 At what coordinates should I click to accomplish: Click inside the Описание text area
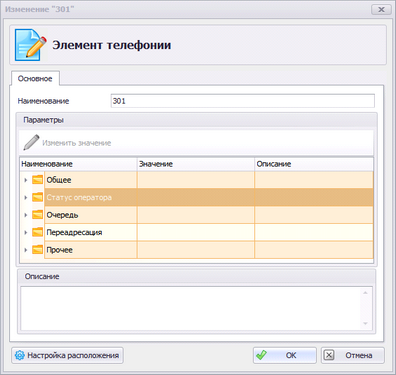191,308
